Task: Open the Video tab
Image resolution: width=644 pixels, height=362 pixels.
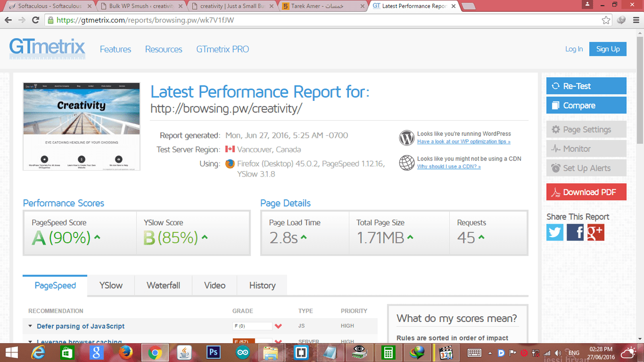Action: point(215,285)
